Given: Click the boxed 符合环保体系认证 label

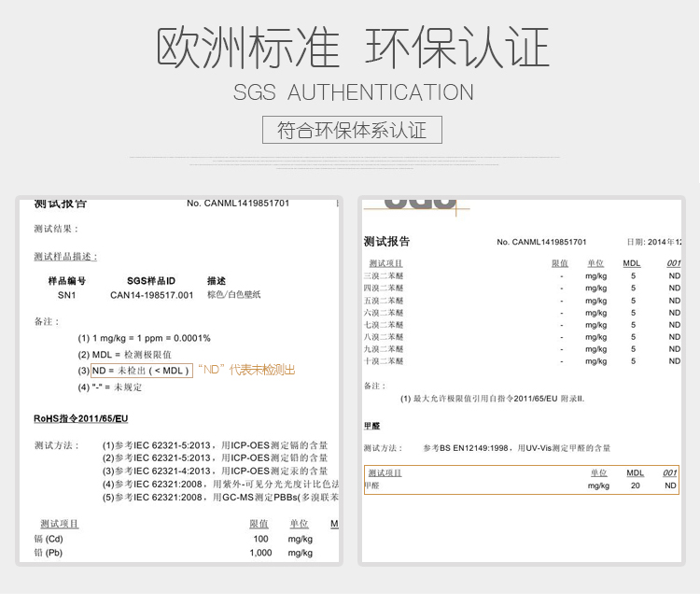Looking at the screenshot, I should pyautogui.click(x=352, y=130).
